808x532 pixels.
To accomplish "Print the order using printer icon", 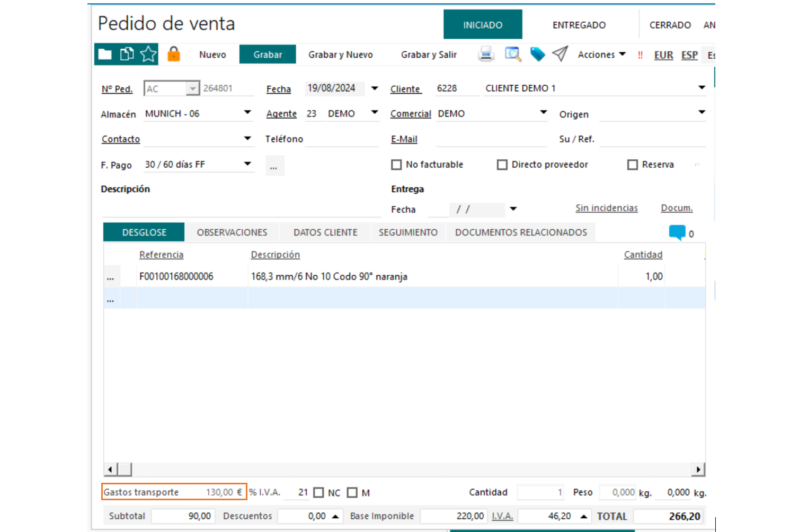I will click(486, 54).
